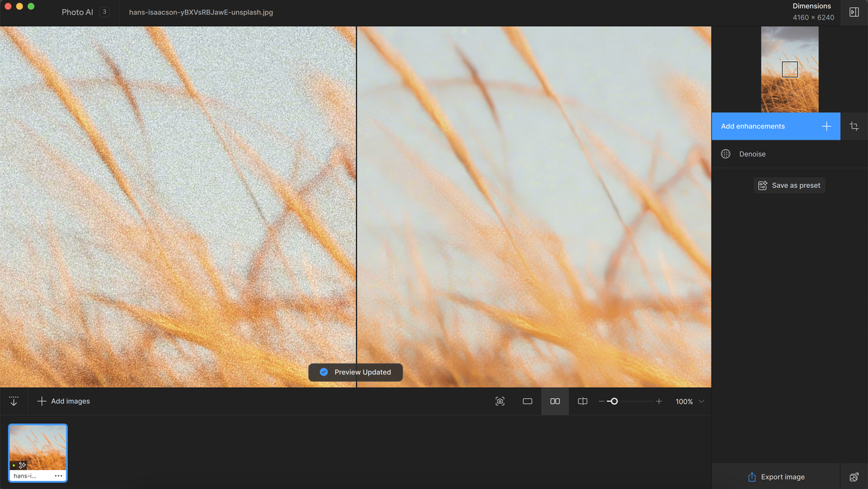Screen dimensions: 868x489
Task: Switch to single view mode
Action: [527, 402]
